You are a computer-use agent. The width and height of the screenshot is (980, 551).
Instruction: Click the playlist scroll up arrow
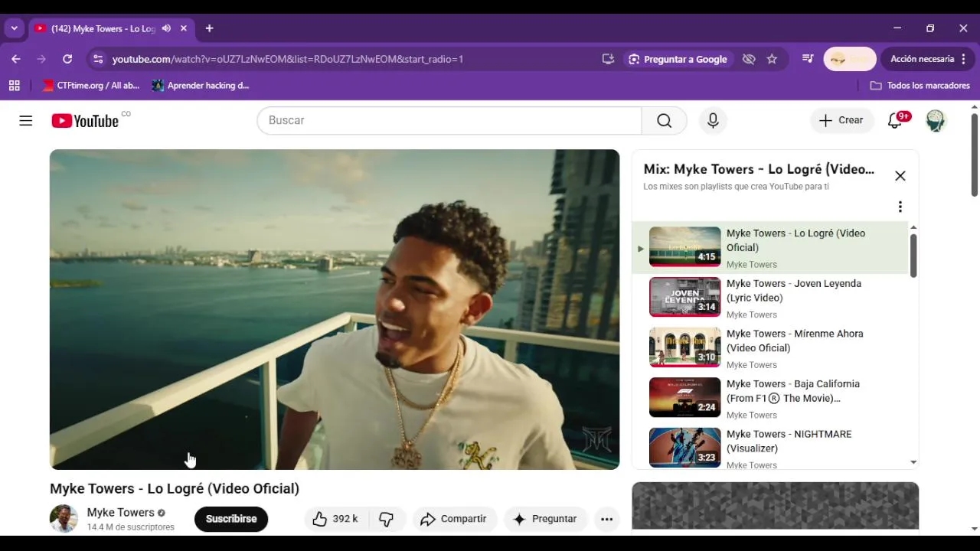coord(913,228)
